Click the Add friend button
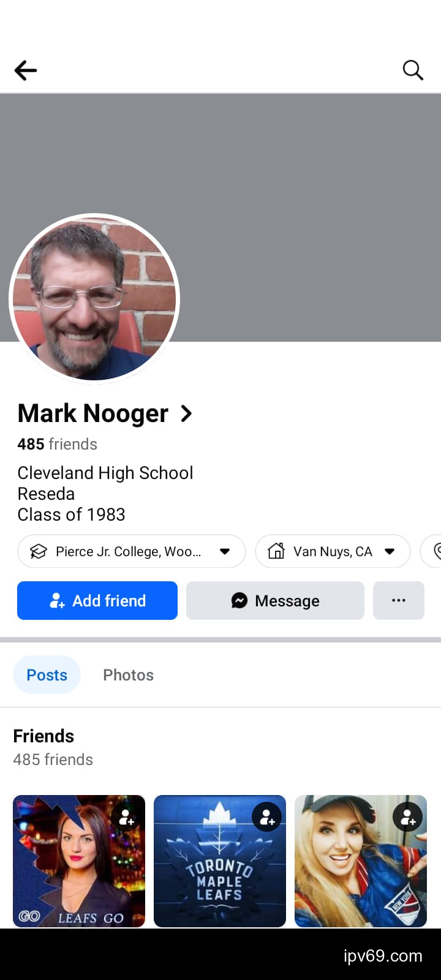Image resolution: width=441 pixels, height=980 pixels. pyautogui.click(x=97, y=600)
